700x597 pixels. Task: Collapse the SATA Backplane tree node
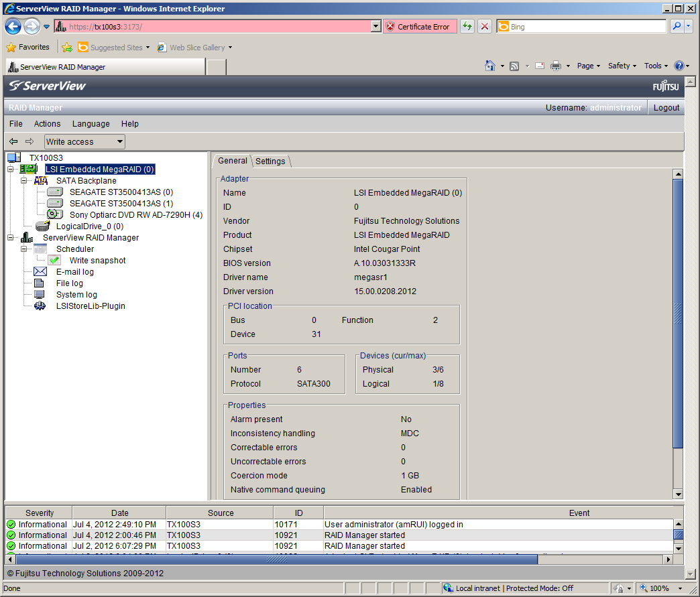[23, 181]
